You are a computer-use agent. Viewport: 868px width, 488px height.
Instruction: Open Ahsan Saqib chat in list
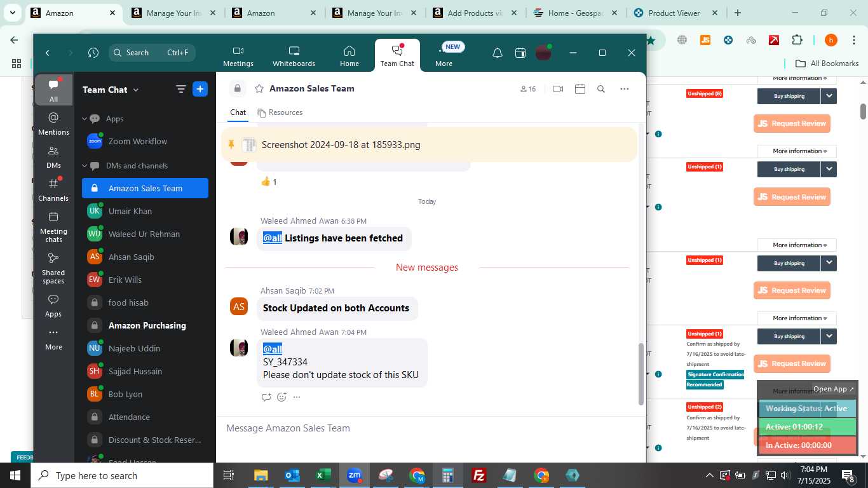[145, 257]
